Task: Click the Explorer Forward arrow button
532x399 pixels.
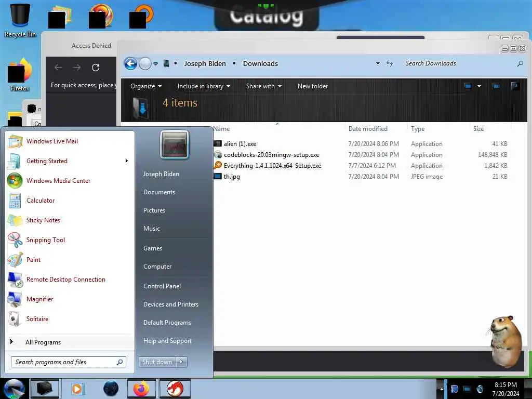Action: coord(145,63)
